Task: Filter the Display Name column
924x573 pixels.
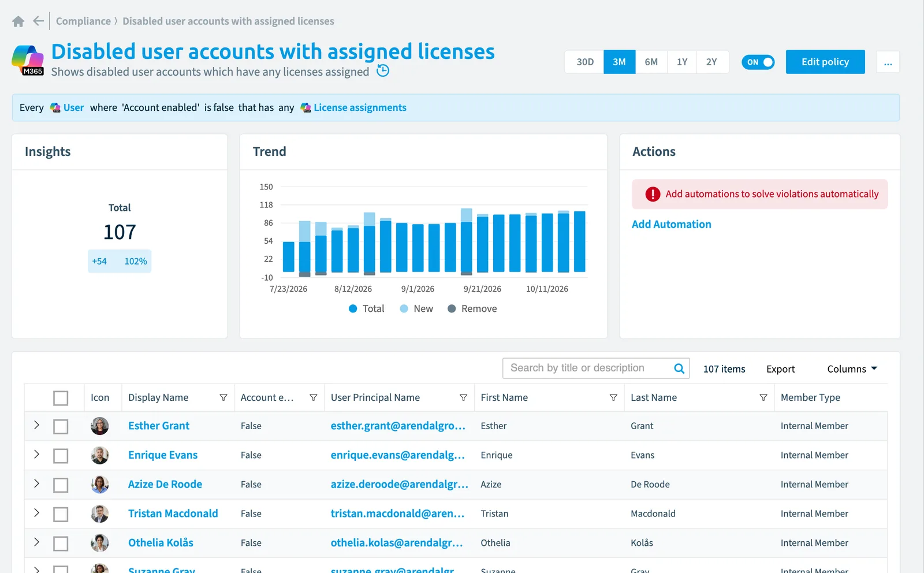Action: tap(223, 397)
